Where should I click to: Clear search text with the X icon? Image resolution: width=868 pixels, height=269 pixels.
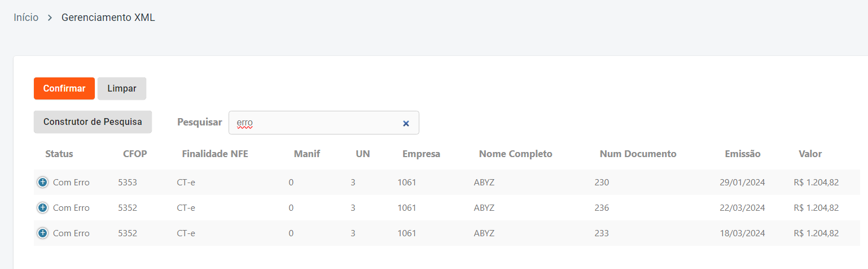[x=406, y=123]
